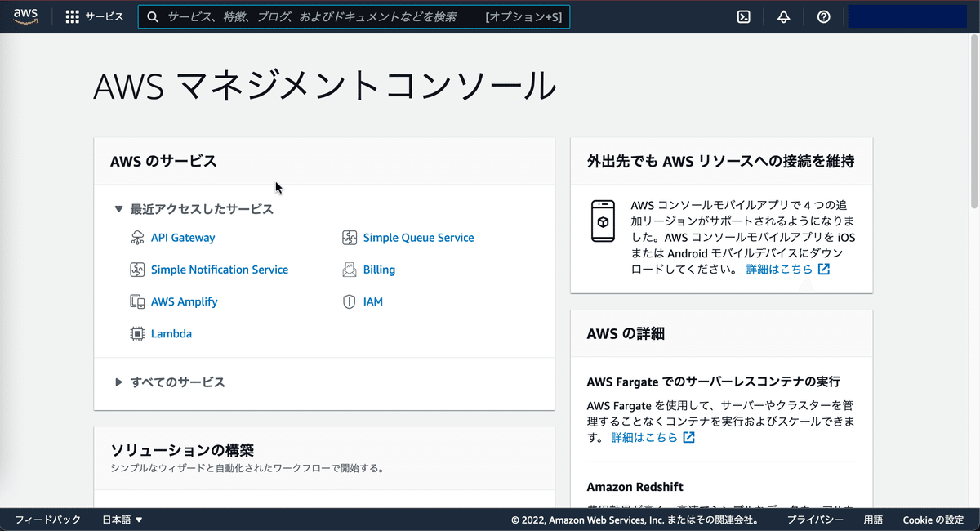Click the AWS マネジメントコンソール title
This screenshot has width=980, height=531.
click(x=325, y=86)
